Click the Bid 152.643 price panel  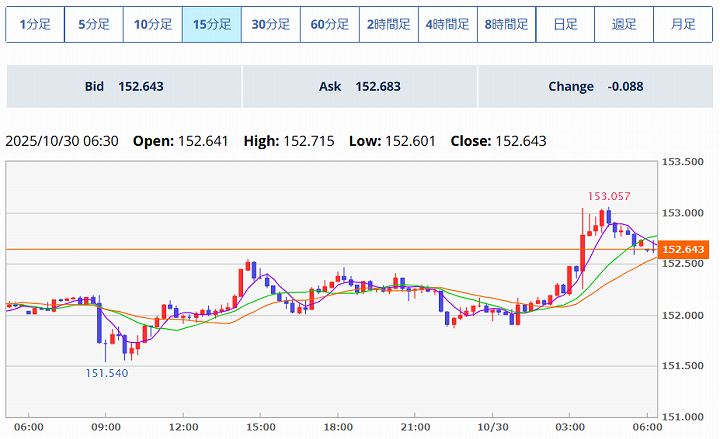point(124,87)
